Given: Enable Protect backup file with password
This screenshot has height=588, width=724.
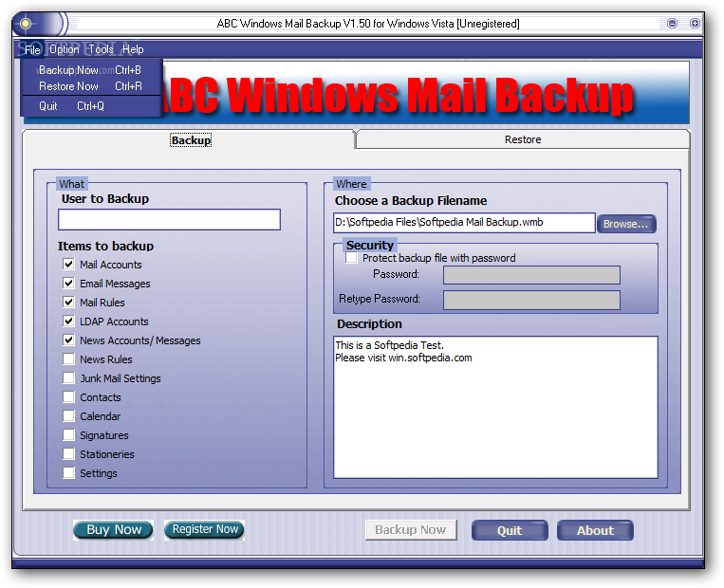Looking at the screenshot, I should pyautogui.click(x=351, y=258).
